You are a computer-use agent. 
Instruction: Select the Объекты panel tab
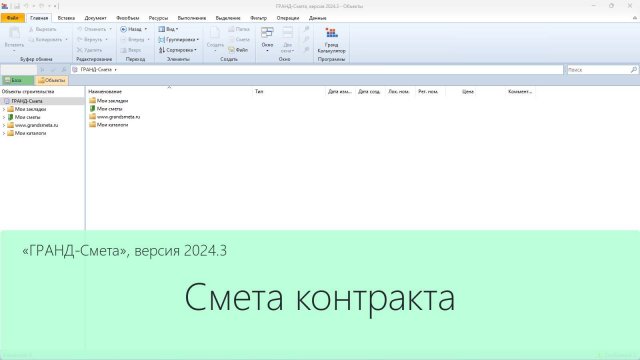point(51,80)
